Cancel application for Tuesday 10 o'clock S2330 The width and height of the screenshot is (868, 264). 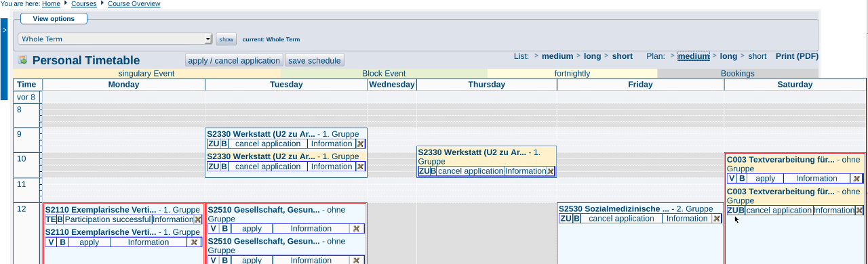click(268, 167)
